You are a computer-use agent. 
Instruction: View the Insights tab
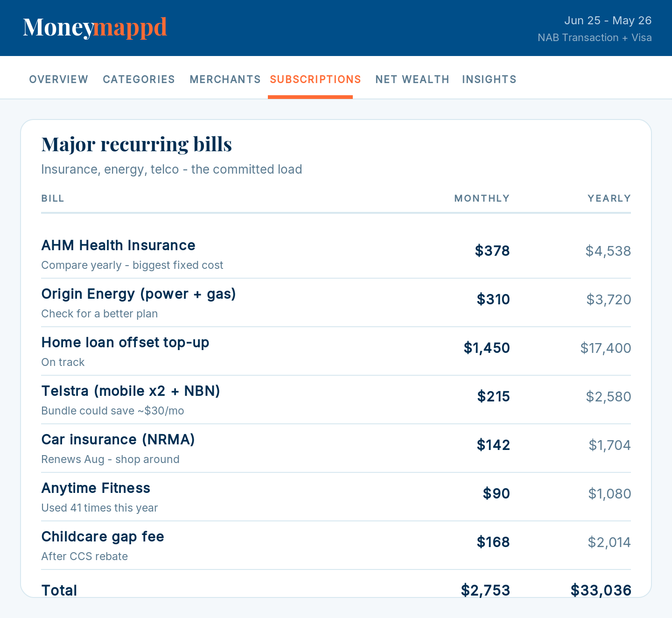click(489, 79)
